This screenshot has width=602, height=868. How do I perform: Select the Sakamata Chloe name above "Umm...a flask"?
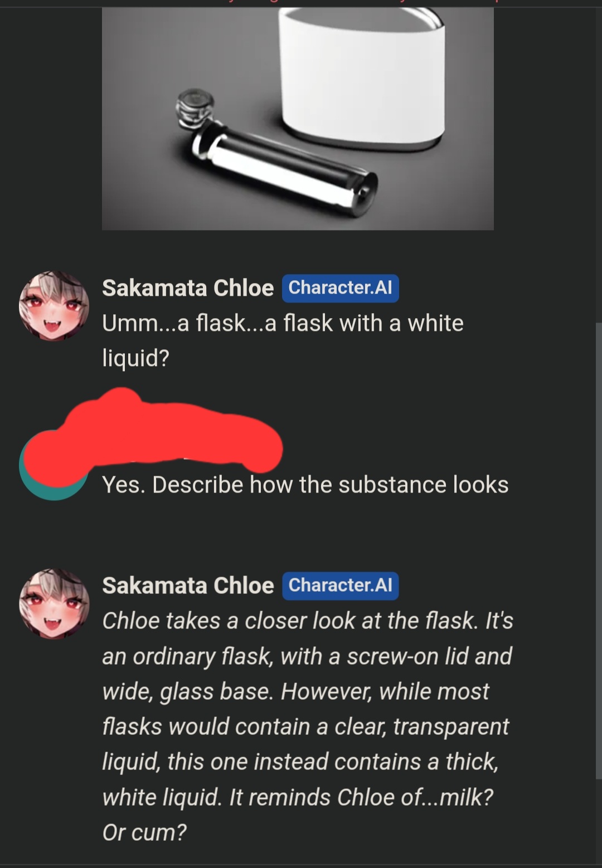(188, 288)
